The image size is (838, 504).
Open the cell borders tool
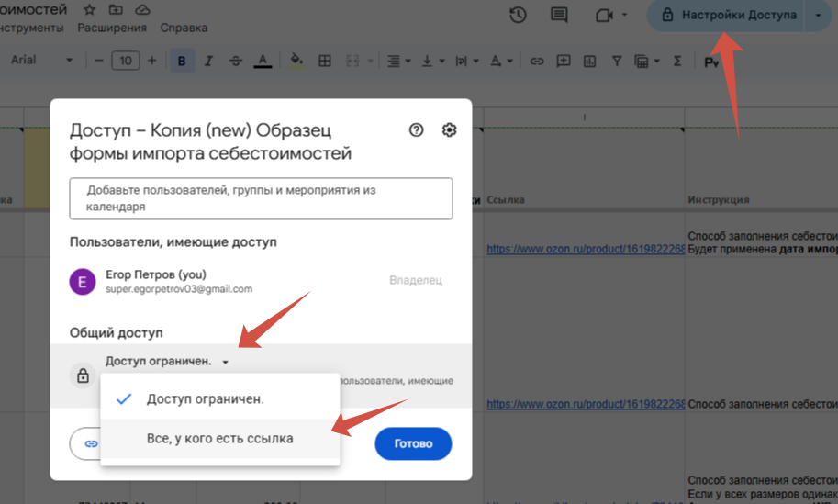[324, 61]
